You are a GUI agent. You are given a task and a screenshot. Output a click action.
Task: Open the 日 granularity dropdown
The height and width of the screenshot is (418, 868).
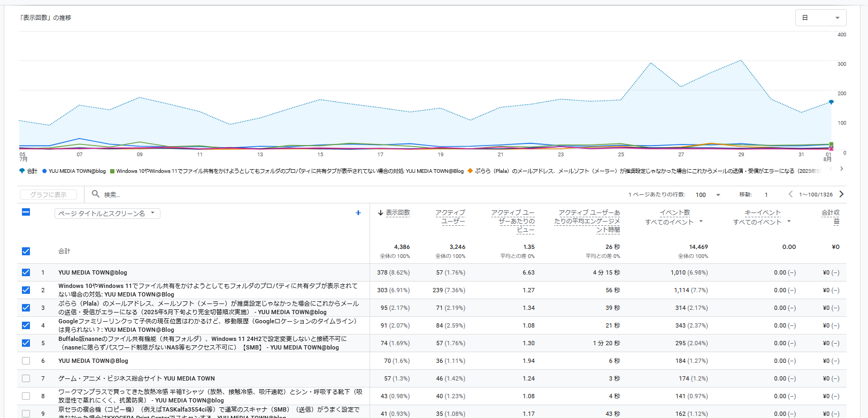(x=820, y=18)
